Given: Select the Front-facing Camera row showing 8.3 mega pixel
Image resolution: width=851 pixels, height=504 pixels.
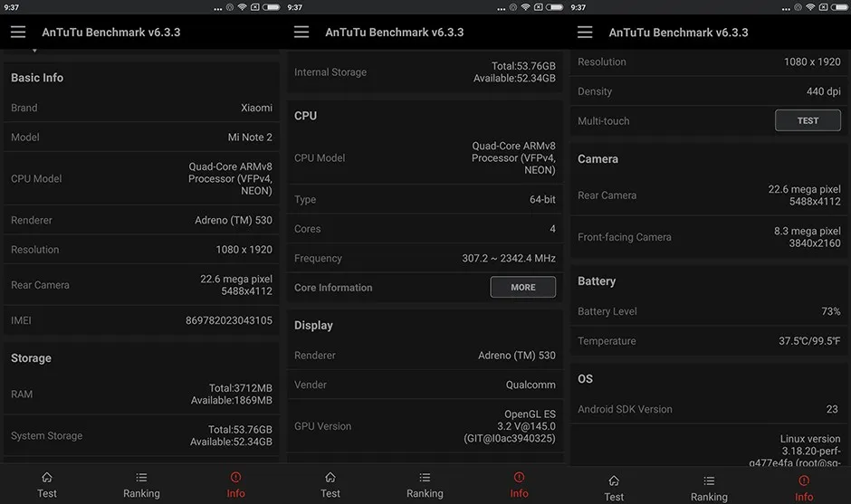Looking at the screenshot, I should click(x=709, y=237).
